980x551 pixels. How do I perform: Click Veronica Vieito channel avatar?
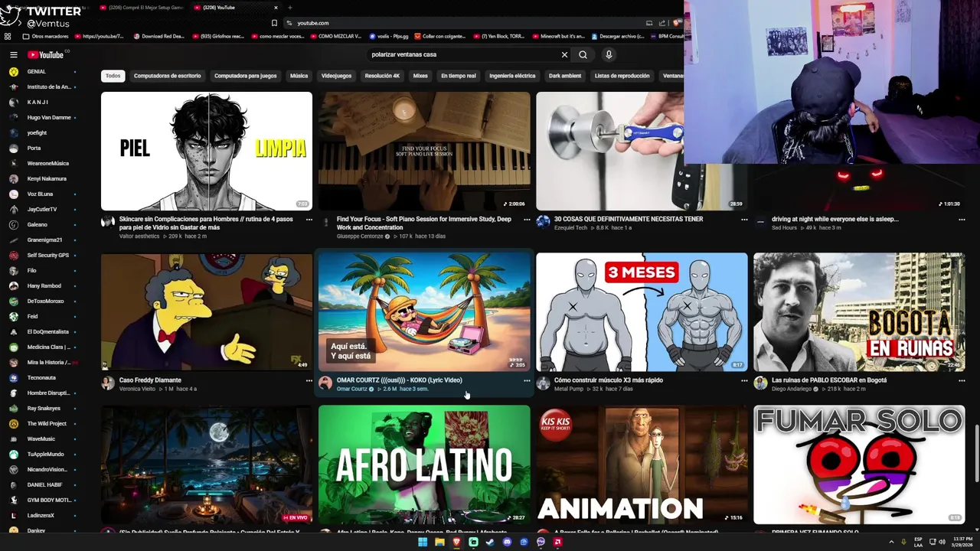pos(108,383)
